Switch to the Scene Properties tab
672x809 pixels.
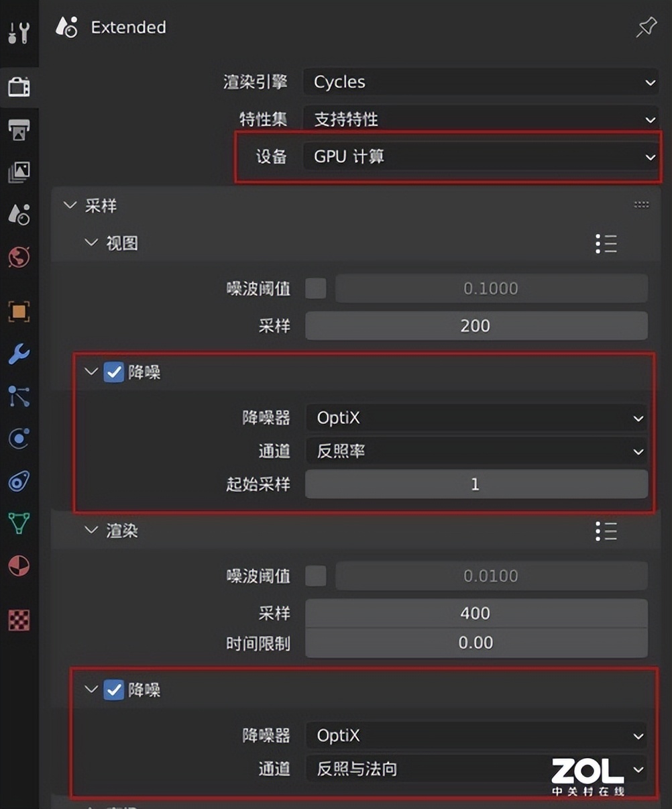click(19, 215)
